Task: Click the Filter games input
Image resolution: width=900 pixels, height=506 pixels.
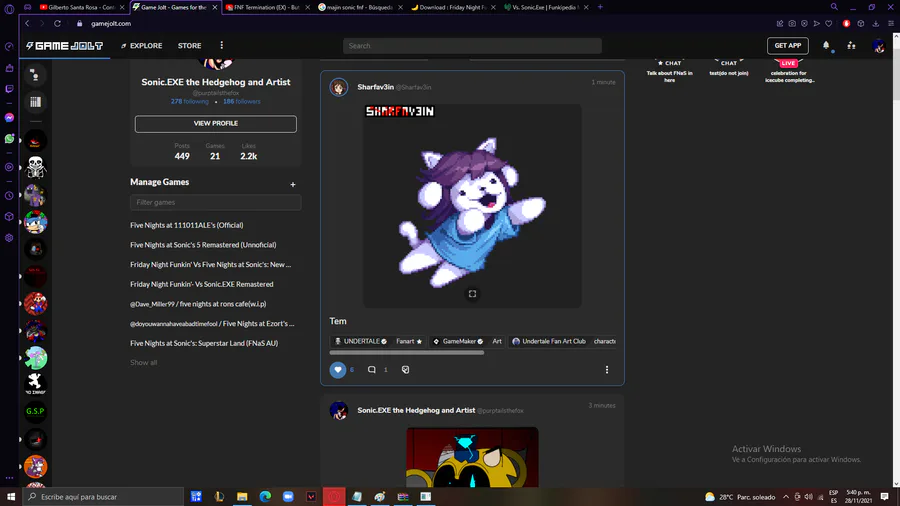Action: pyautogui.click(x=216, y=203)
